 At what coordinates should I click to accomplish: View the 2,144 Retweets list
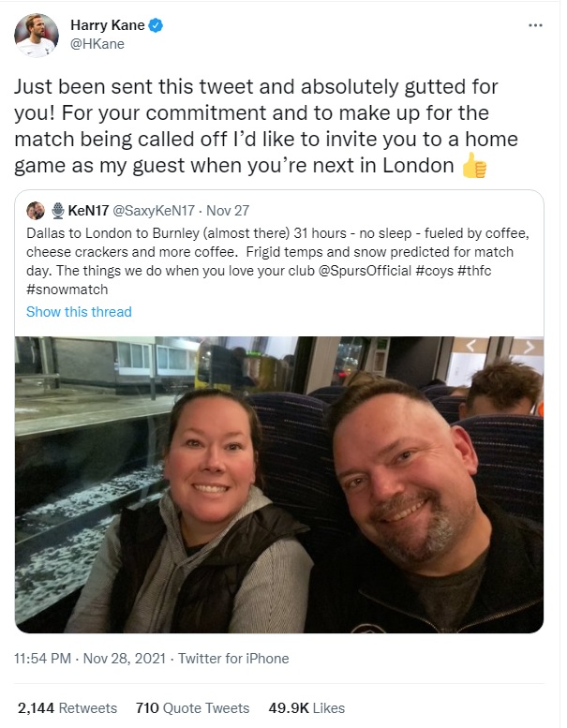coord(67,708)
